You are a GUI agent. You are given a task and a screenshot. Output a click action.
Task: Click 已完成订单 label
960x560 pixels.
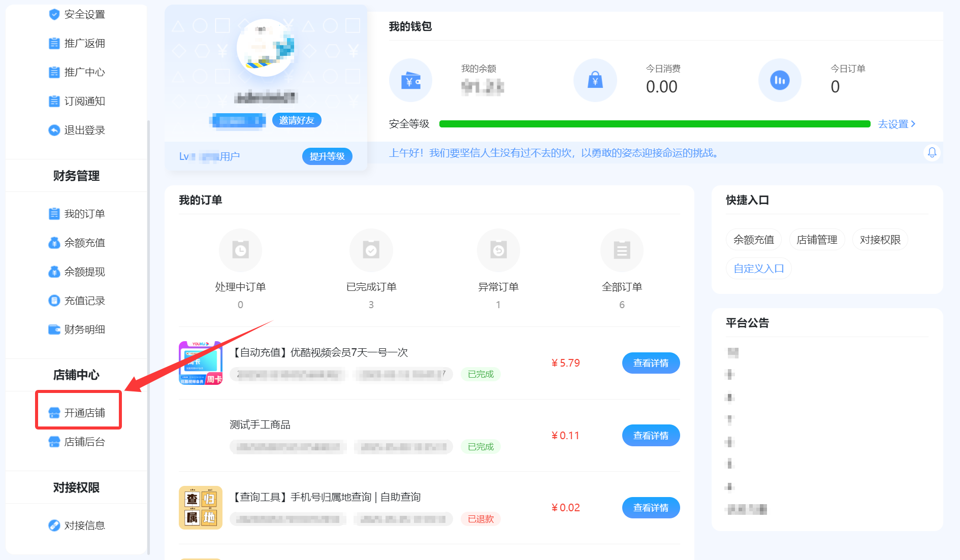[x=371, y=287]
